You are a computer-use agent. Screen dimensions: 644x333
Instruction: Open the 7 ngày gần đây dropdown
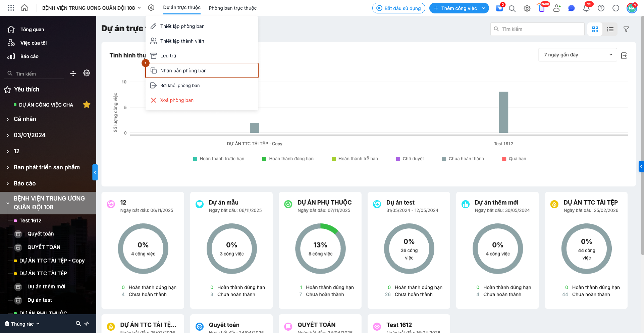click(578, 55)
